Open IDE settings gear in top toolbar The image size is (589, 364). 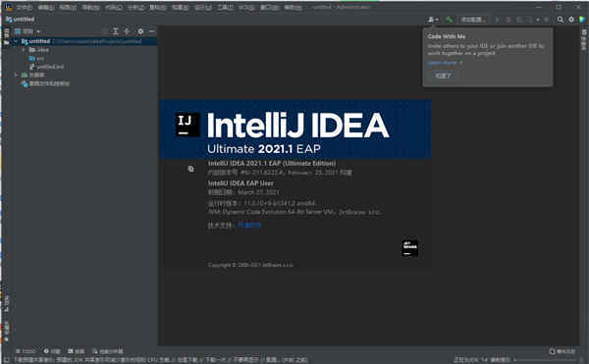[571, 20]
